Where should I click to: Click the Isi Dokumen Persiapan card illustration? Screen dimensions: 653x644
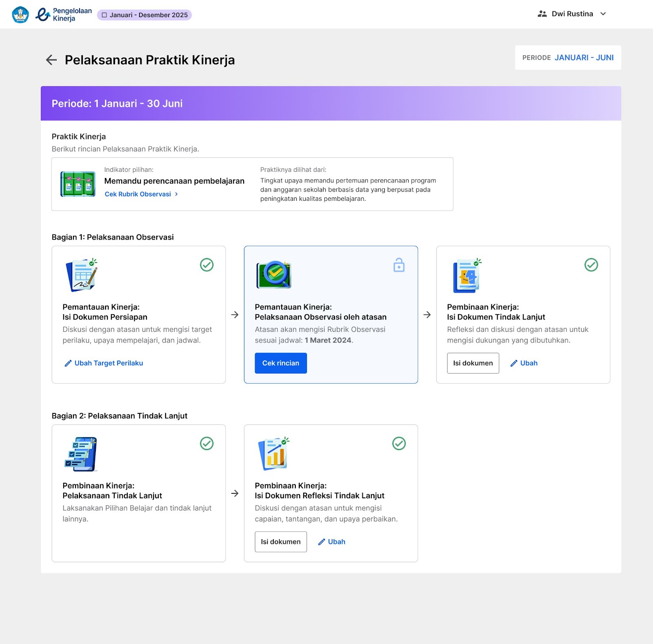(82, 275)
